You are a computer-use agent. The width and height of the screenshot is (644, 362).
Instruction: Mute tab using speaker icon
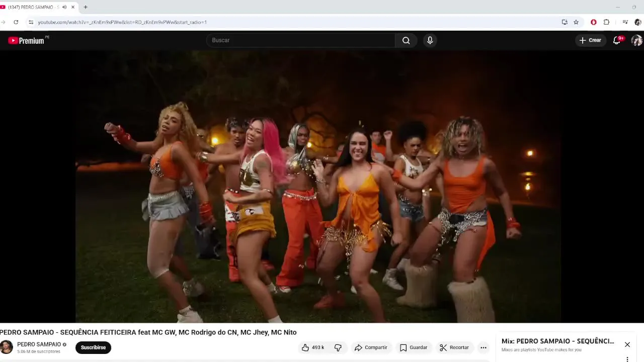[64, 7]
